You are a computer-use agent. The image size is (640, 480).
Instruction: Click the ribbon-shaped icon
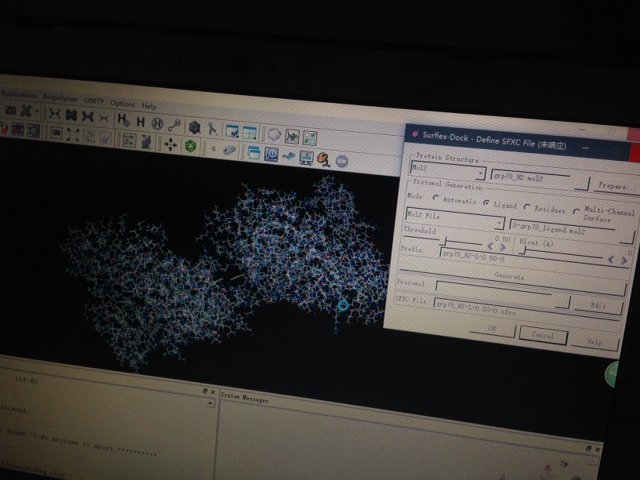click(x=212, y=129)
